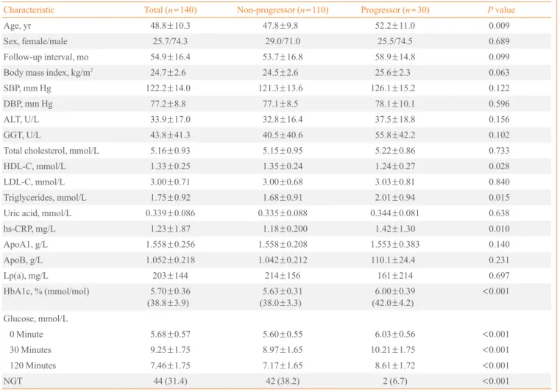
Task: Click the value '1.24±0.27'
Action: tap(395, 166)
